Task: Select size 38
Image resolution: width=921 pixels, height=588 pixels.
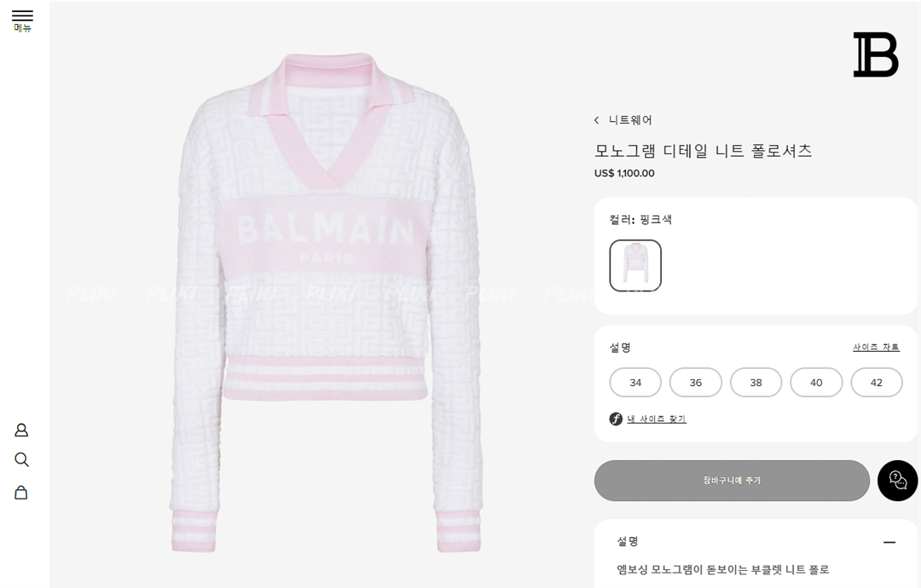Action: pyautogui.click(x=756, y=383)
